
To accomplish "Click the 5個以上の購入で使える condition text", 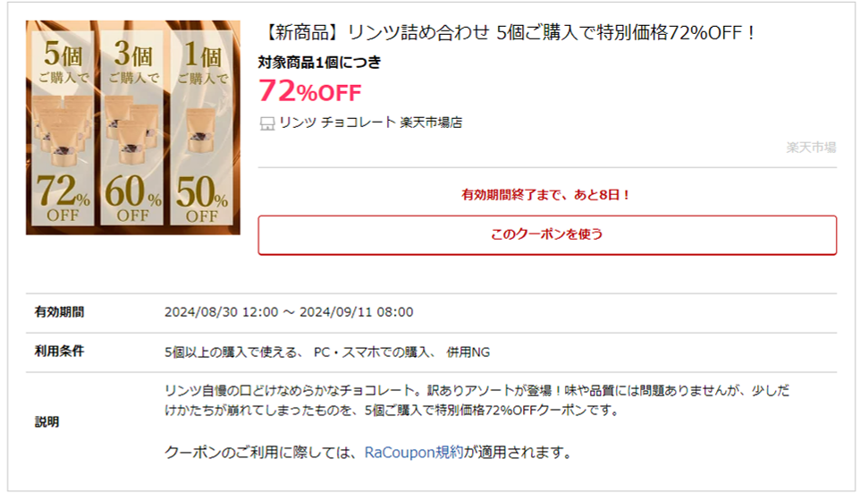I will (233, 353).
